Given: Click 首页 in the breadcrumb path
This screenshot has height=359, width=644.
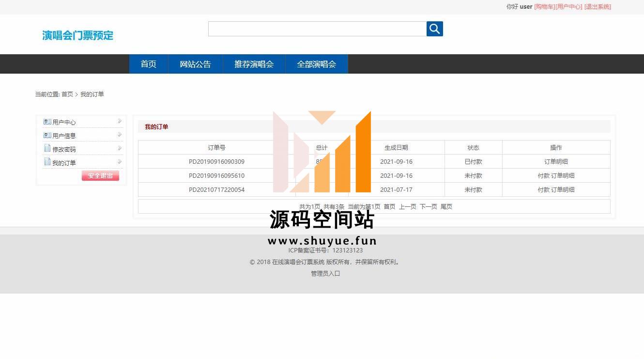Looking at the screenshot, I should (67, 94).
